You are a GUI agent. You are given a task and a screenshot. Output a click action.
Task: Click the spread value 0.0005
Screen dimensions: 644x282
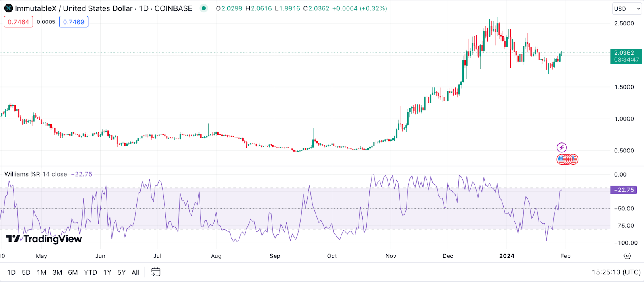click(46, 22)
